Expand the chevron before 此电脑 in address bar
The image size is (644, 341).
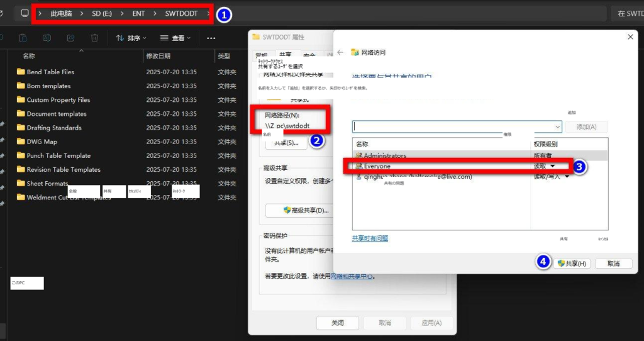click(40, 14)
